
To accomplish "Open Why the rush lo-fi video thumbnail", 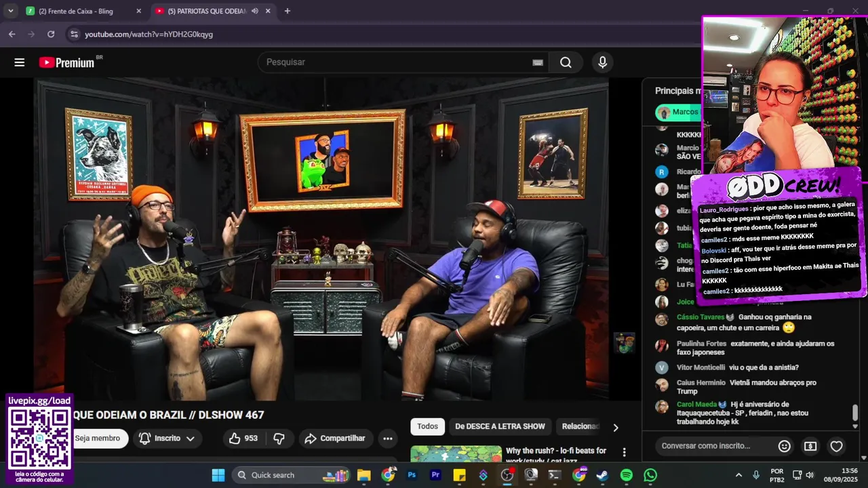I will pos(455,453).
